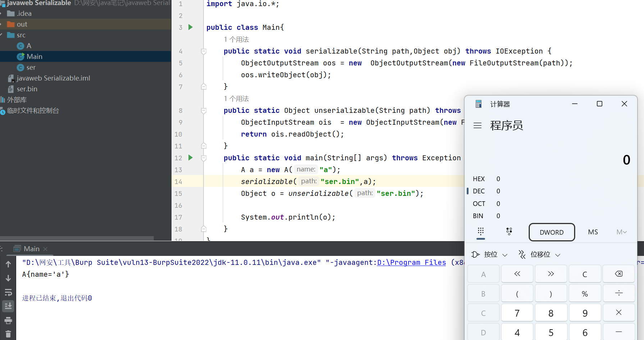Click the Calculator app icon in its title bar
This screenshot has height=340, width=644.
click(479, 104)
